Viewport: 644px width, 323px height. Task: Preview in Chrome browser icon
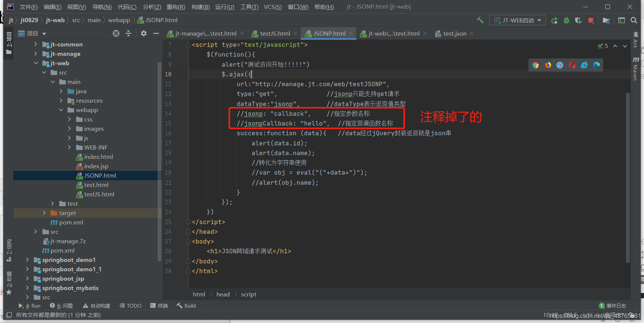pyautogui.click(x=535, y=65)
